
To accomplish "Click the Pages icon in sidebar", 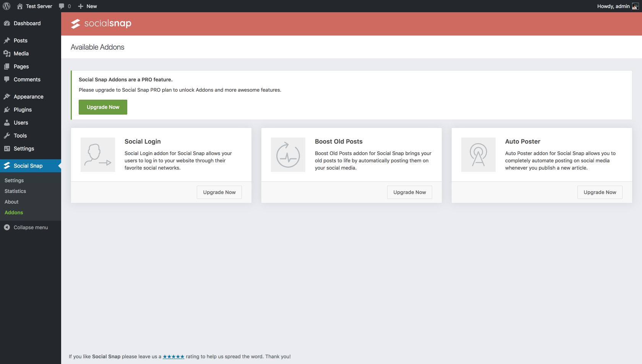I will tap(7, 66).
